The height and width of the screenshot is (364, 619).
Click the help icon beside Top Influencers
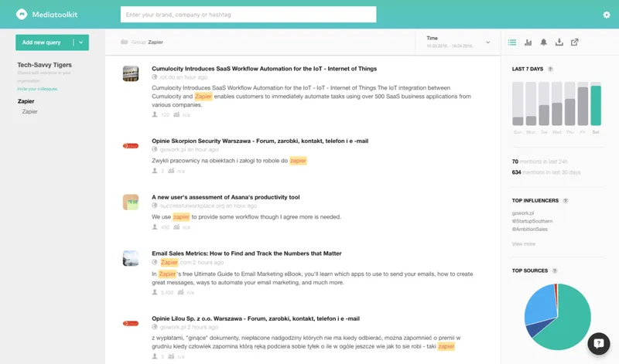(566, 201)
